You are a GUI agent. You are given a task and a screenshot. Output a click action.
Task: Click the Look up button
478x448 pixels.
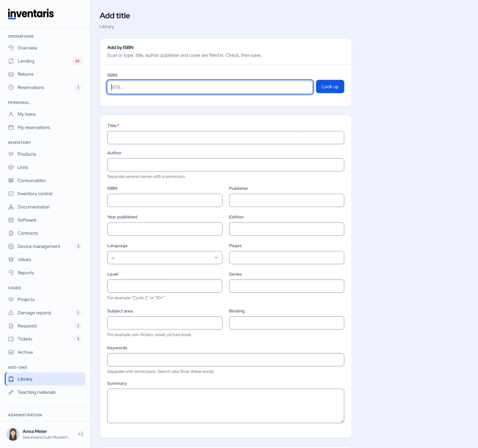[330, 87]
